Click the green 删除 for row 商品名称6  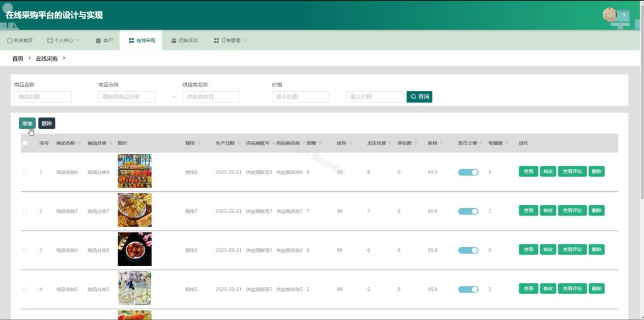pyautogui.click(x=596, y=250)
